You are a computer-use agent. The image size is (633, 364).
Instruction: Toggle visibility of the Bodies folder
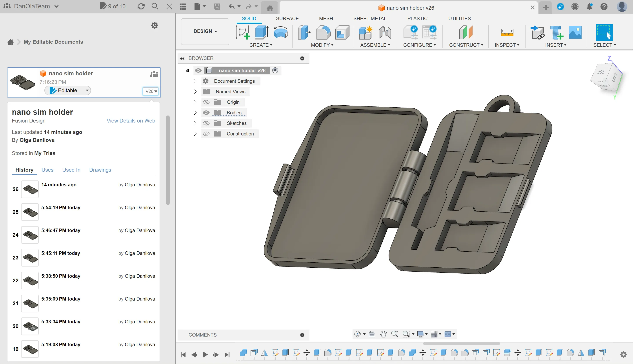tap(206, 113)
